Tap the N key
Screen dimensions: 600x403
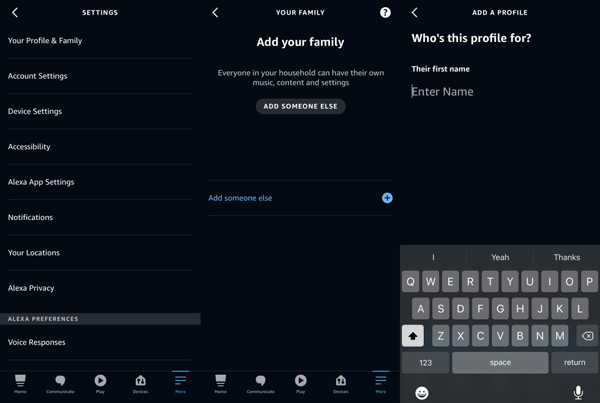click(540, 336)
